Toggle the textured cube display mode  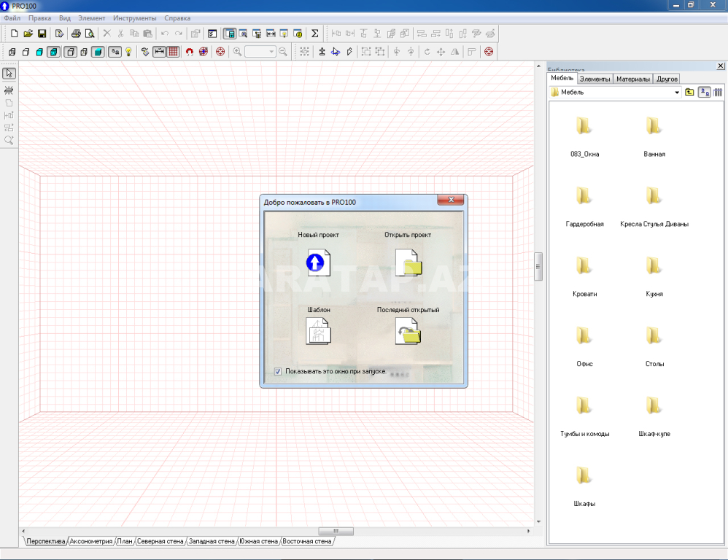[53, 52]
